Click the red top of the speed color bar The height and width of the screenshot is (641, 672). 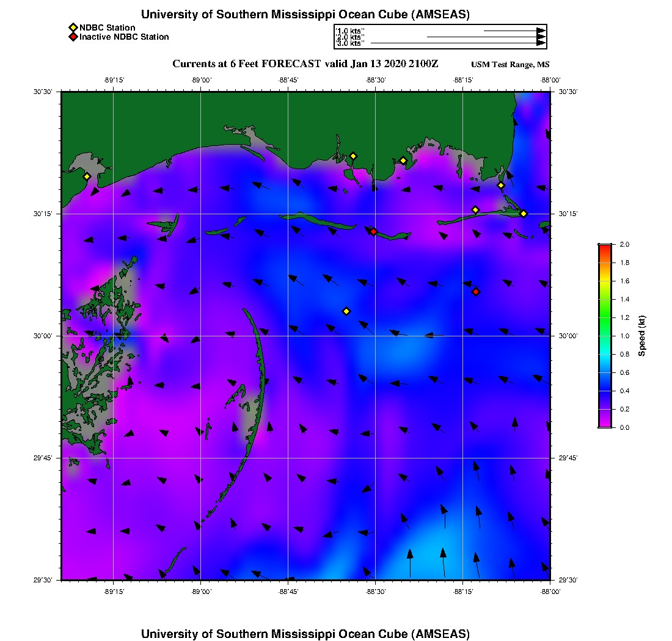605,247
